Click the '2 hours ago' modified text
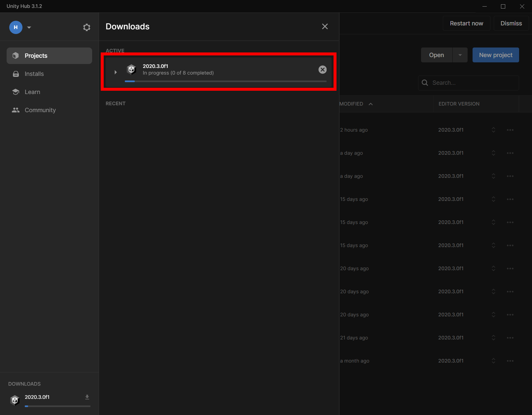This screenshot has width=532, height=415. (354, 130)
